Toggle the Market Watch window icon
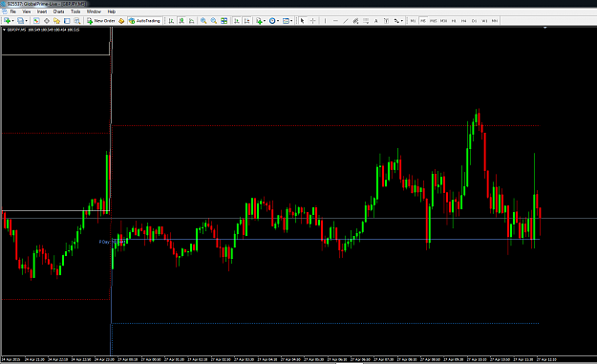Image resolution: width=597 pixels, height=364 pixels. pyautogui.click(x=36, y=21)
